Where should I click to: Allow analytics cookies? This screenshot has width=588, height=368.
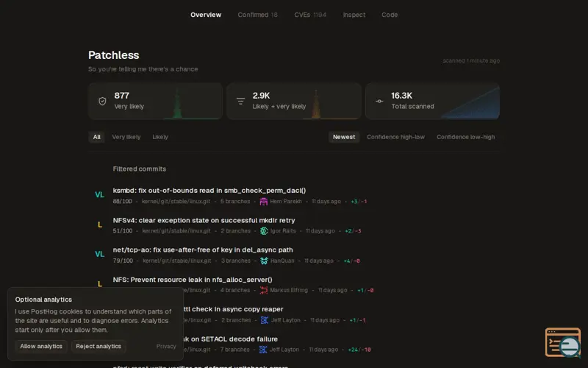point(41,346)
